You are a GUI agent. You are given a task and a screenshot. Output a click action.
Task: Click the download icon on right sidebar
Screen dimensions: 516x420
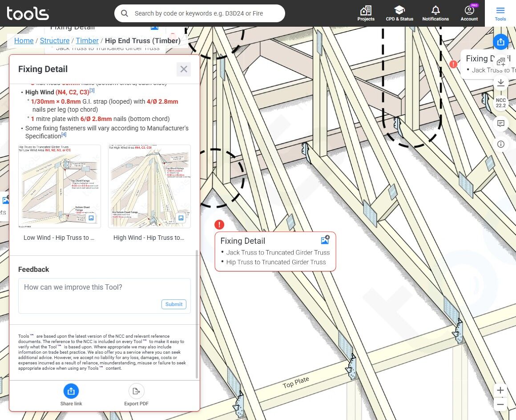[x=500, y=83]
